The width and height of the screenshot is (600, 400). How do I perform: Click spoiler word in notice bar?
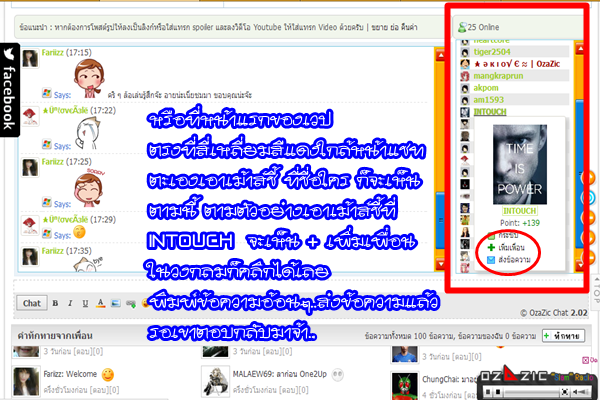[x=202, y=27]
